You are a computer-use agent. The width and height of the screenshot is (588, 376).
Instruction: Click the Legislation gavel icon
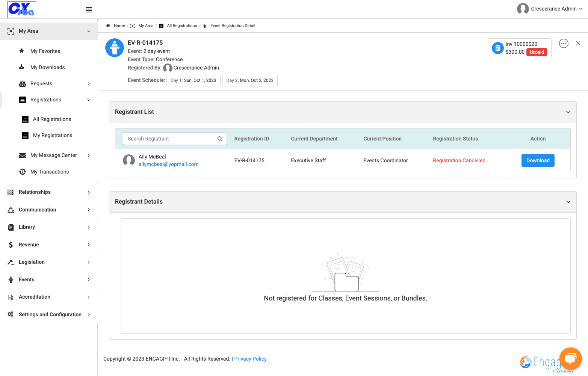[x=11, y=262]
